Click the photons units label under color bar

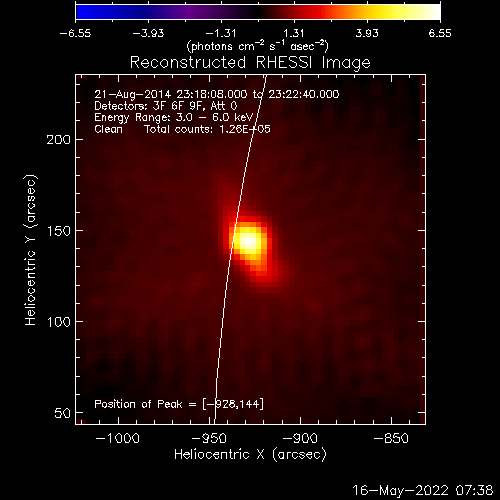point(258,46)
